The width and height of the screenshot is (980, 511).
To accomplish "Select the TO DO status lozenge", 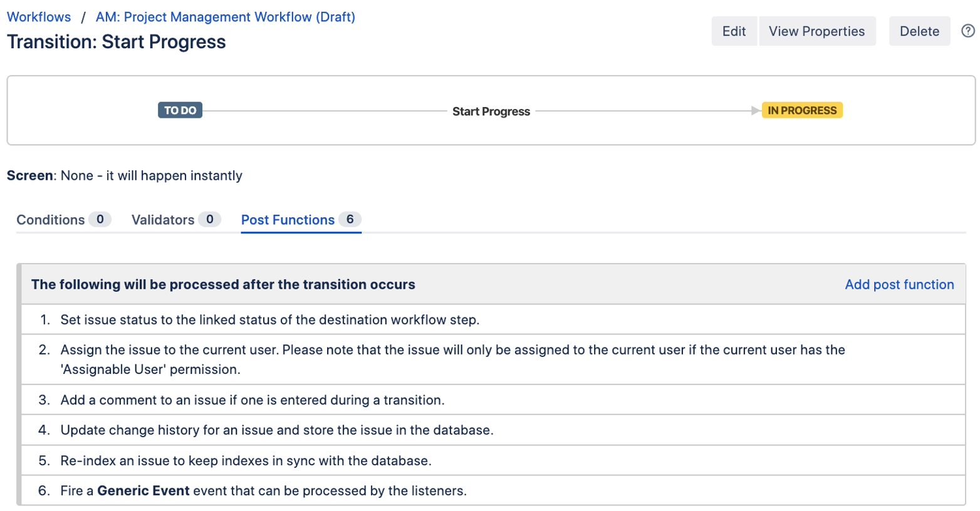I will [x=180, y=110].
